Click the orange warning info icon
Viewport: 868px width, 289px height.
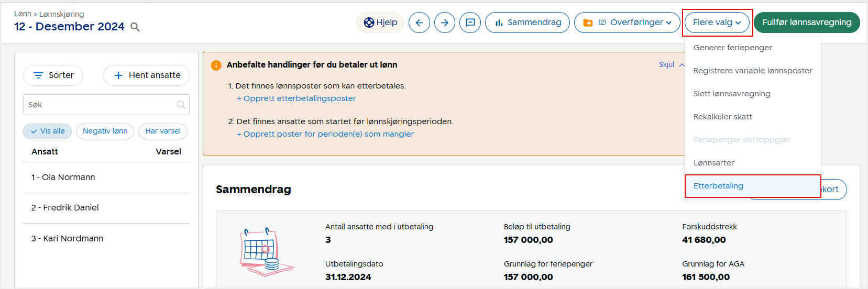(216, 65)
